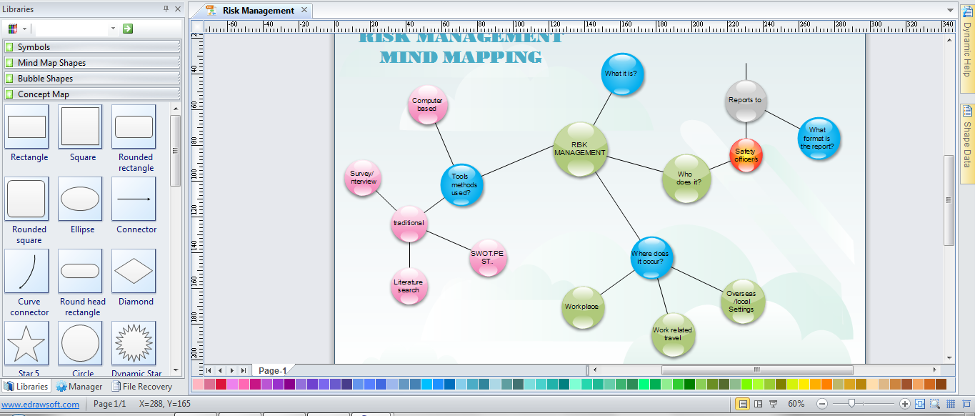The image size is (980, 416).
Task: Unpin the Libraries panel
Action: click(166, 9)
